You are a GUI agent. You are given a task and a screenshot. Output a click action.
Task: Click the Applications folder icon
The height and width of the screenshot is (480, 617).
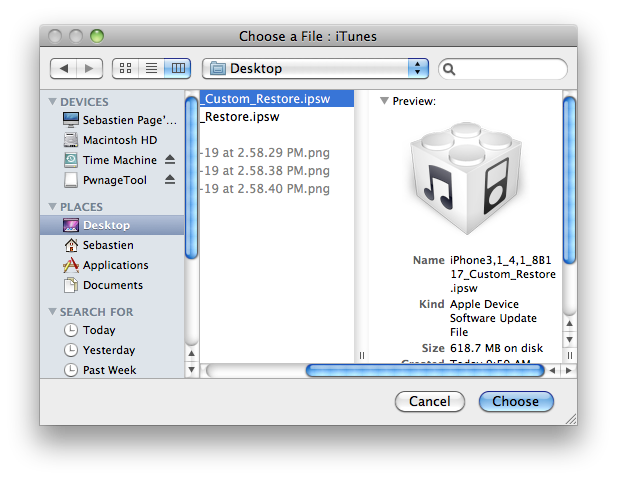[71, 265]
